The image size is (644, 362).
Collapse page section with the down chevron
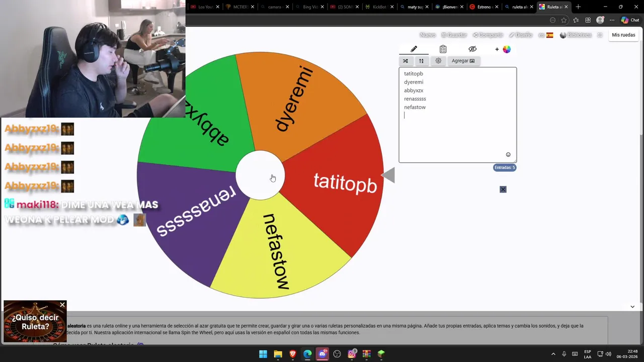632,307
